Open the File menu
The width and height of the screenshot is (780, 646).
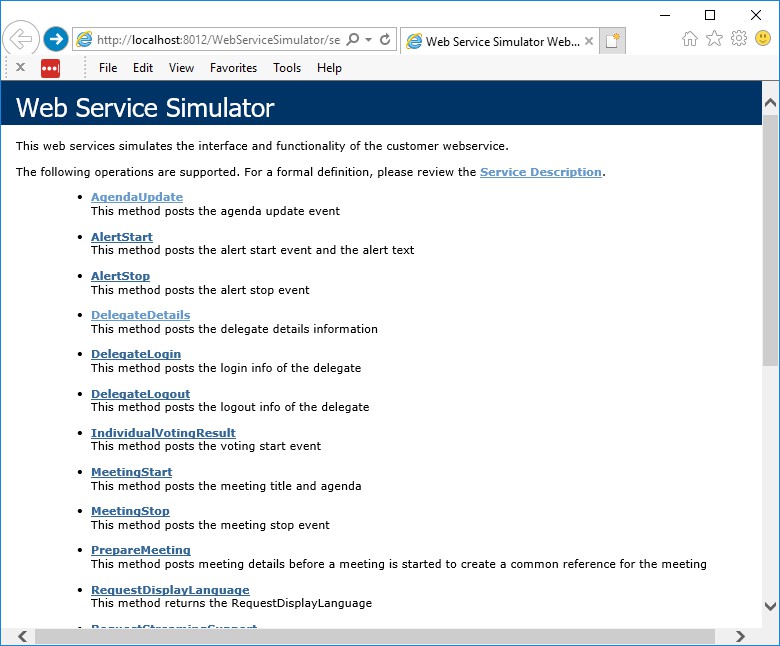tap(108, 68)
